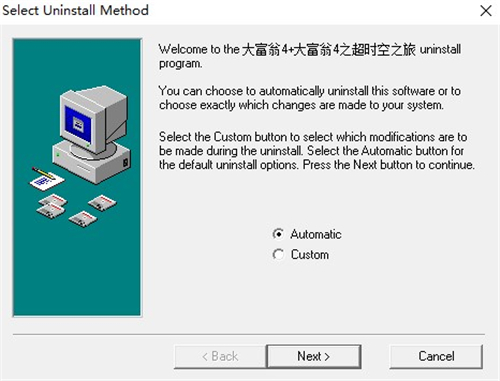This screenshot has height=381, width=500.
Task: Select the Automatic radio button
Action: click(278, 234)
